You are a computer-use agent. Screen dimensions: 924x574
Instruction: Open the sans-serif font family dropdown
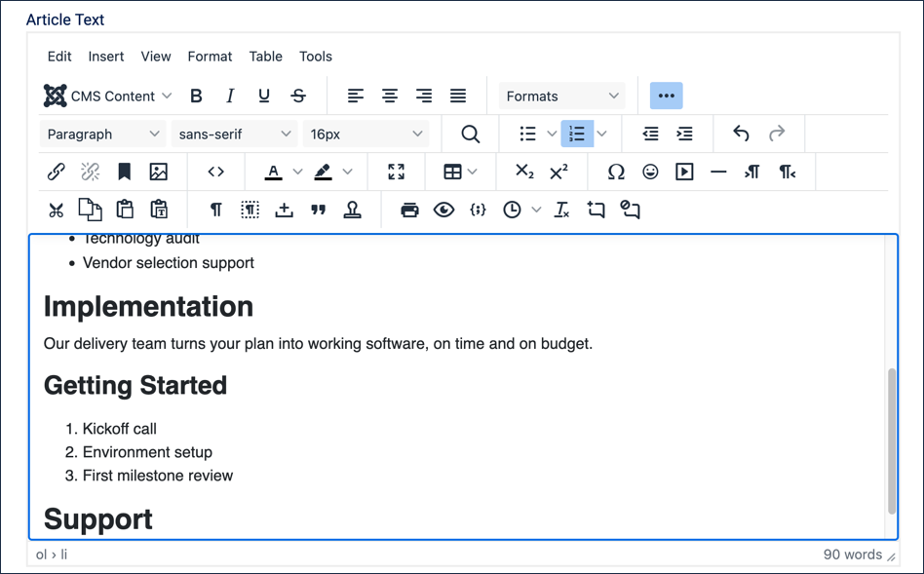[x=235, y=134]
